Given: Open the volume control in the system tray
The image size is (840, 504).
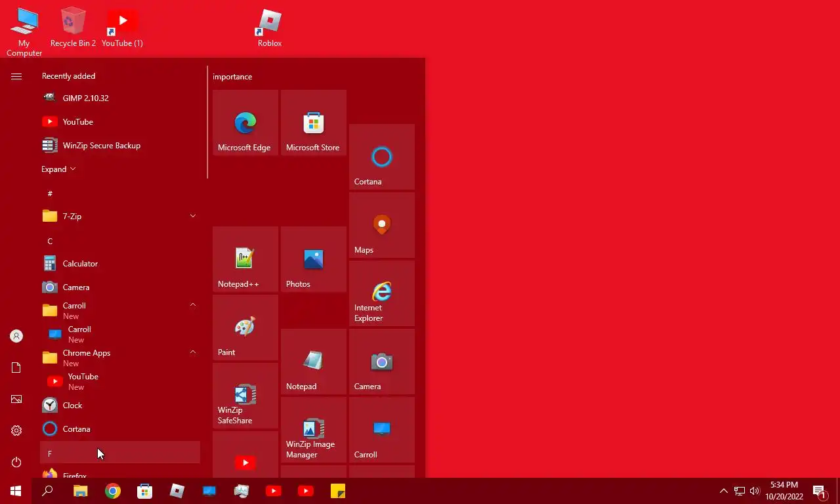Looking at the screenshot, I should coord(755,491).
